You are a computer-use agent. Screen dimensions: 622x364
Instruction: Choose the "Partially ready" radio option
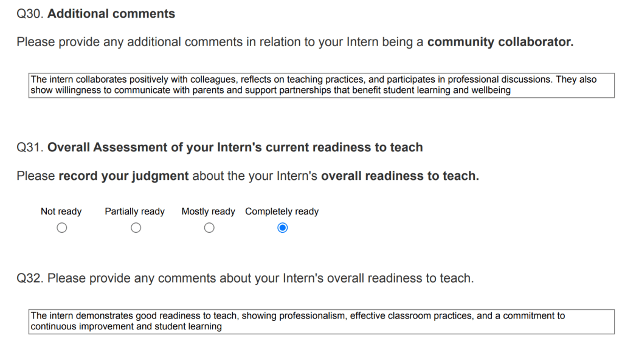[x=136, y=228]
